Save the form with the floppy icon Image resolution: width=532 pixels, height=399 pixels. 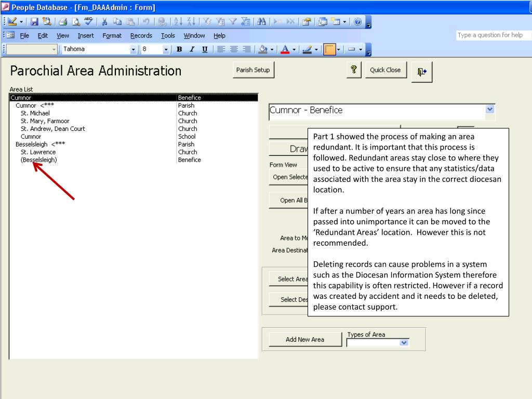[34, 22]
